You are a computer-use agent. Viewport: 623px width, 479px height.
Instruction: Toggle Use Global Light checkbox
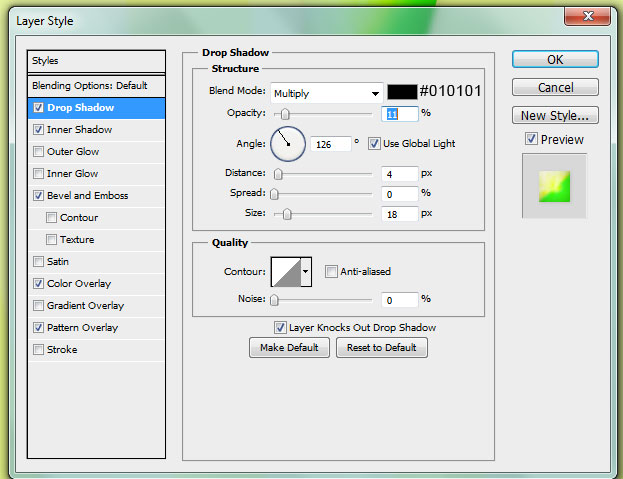point(374,144)
